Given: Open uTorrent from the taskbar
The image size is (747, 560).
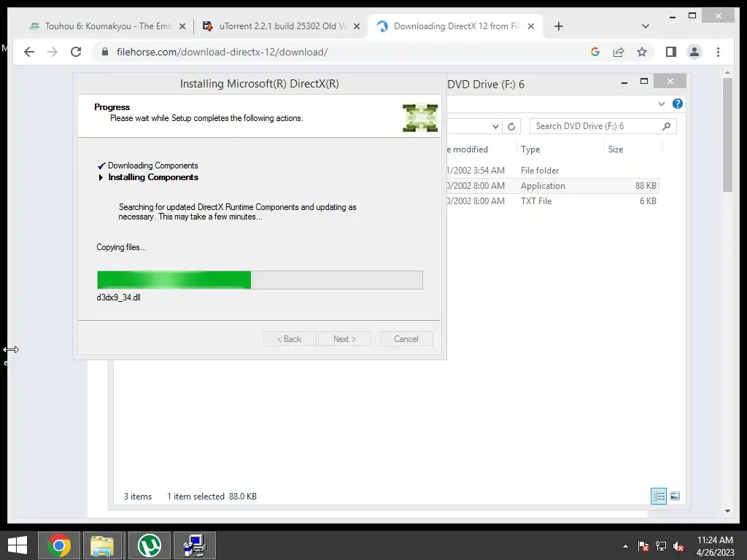Looking at the screenshot, I should (x=149, y=545).
